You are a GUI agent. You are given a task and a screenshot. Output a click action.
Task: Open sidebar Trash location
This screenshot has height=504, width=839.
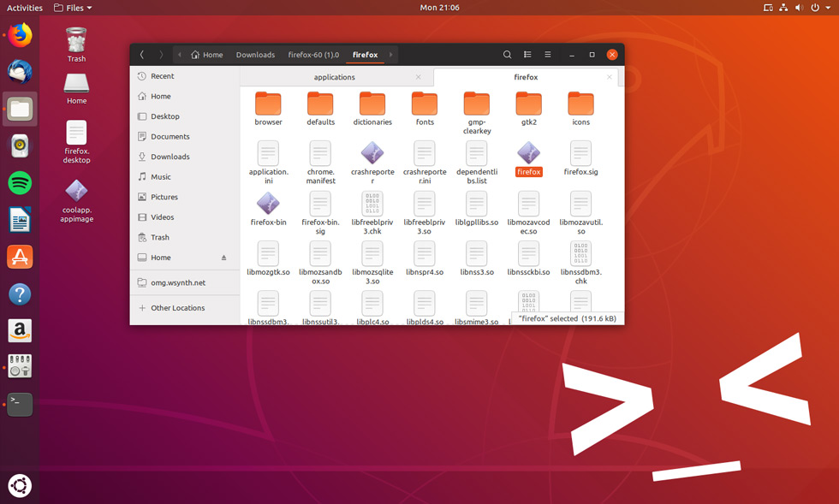coord(185,237)
